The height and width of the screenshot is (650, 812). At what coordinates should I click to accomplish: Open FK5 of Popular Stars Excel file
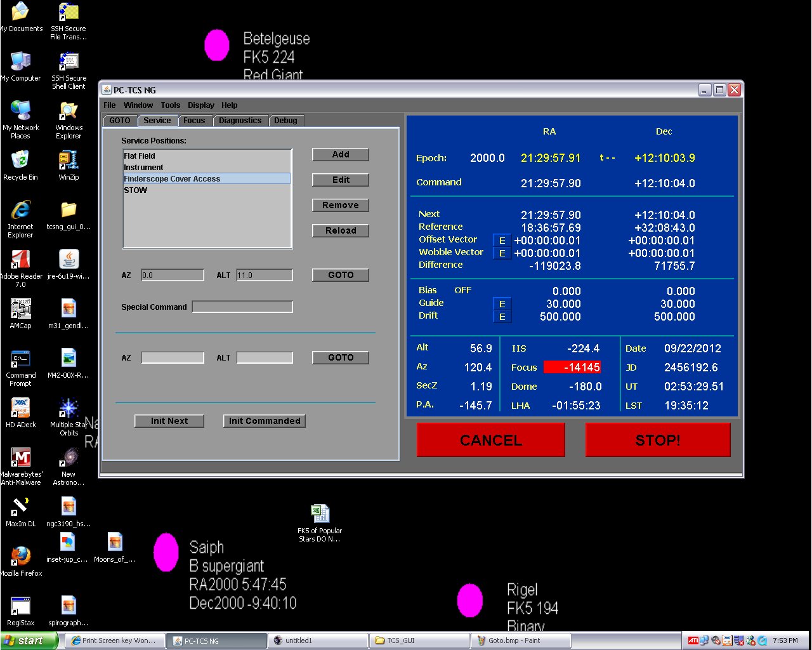tap(320, 523)
